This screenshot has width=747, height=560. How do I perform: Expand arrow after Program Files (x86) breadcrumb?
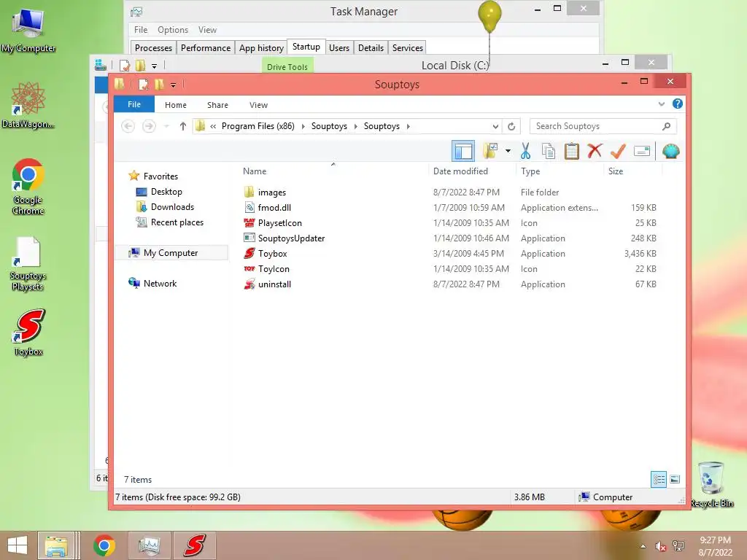[303, 126]
